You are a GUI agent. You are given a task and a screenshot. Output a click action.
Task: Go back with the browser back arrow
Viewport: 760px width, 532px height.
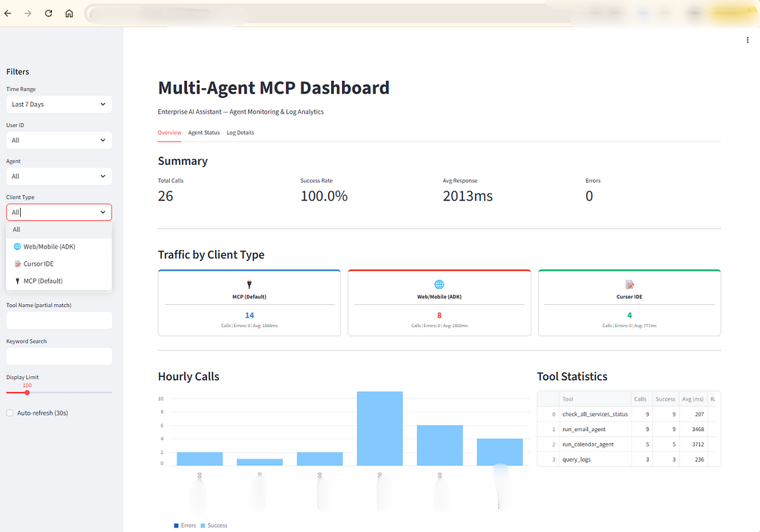(x=7, y=13)
